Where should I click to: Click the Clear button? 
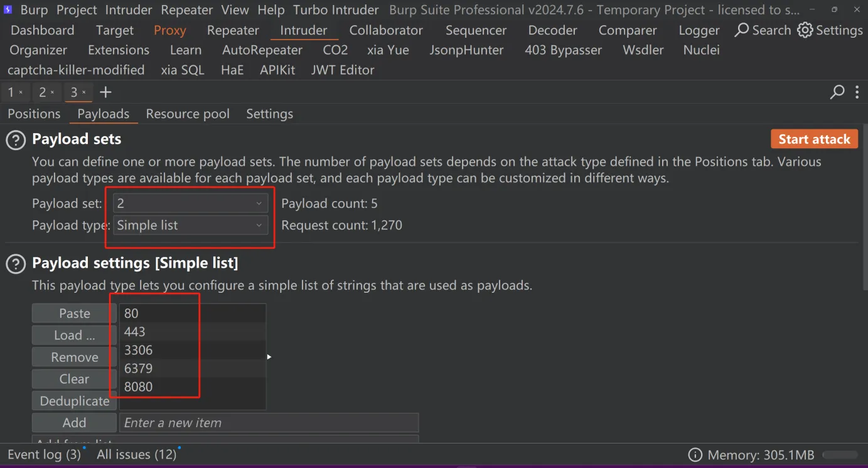pos(74,379)
